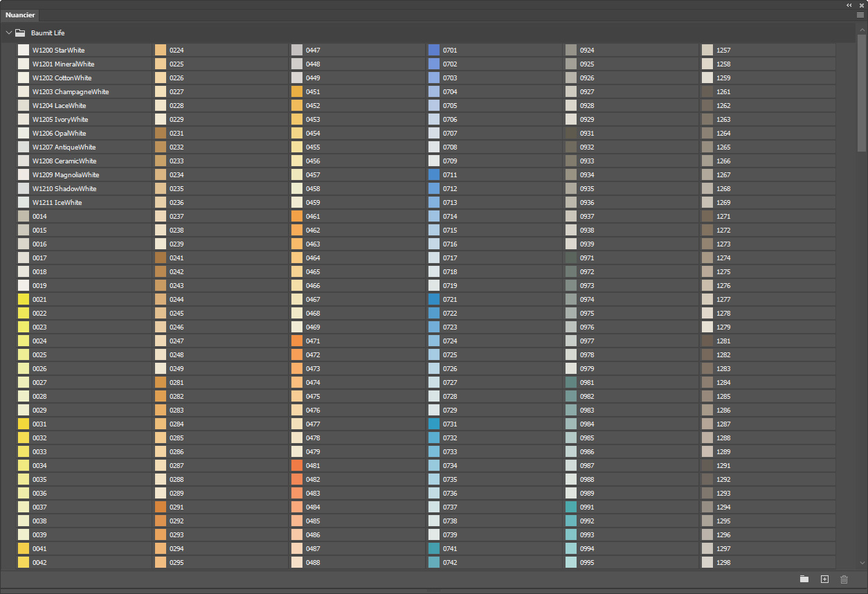This screenshot has width=868, height=594.
Task: Click the text 0479
Action: (x=313, y=451)
